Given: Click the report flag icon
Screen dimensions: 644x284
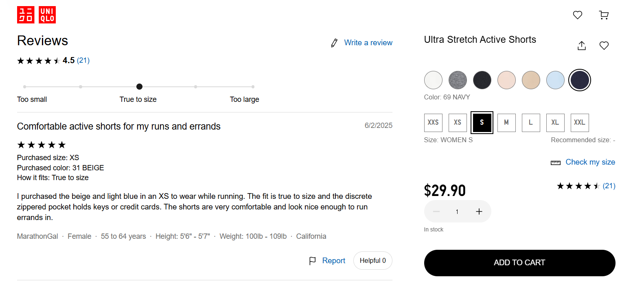Looking at the screenshot, I should 313,261.
